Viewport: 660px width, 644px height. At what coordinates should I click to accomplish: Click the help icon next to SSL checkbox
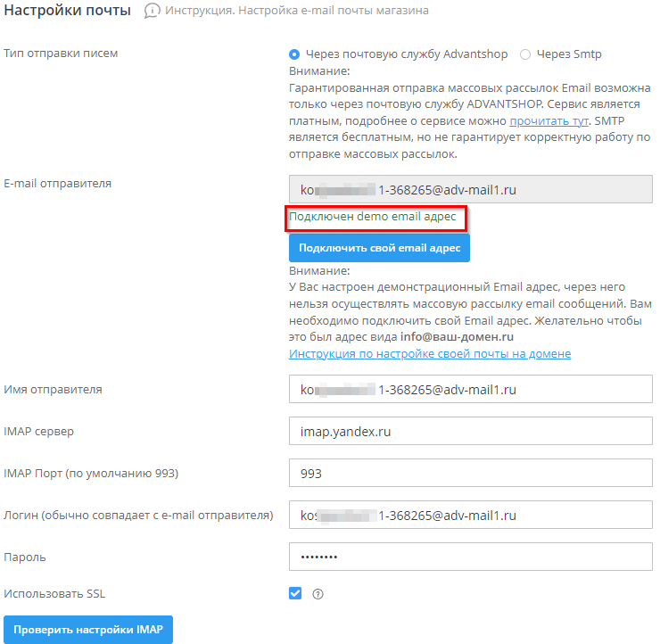pos(318,594)
